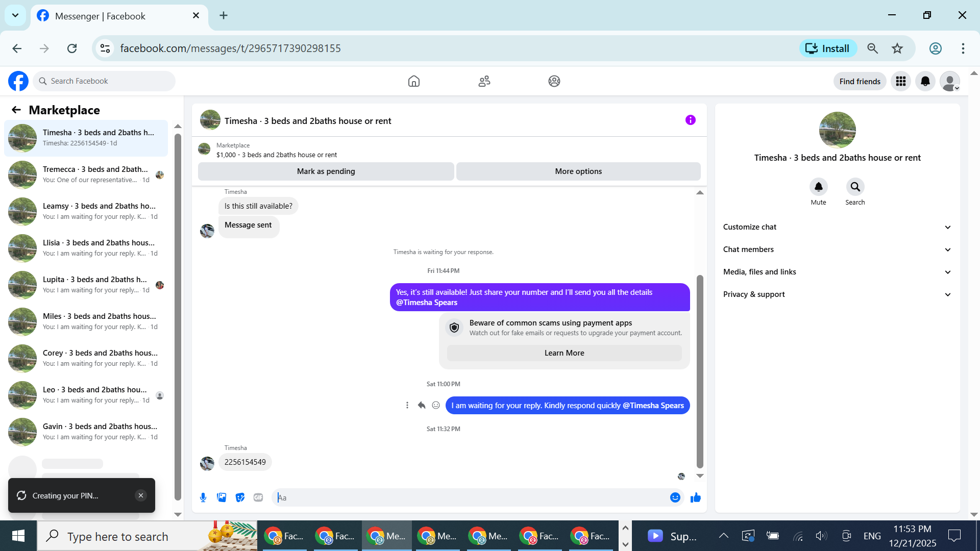980x551 pixels.
Task: Open the Lupita conversation
Action: [x=86, y=285]
